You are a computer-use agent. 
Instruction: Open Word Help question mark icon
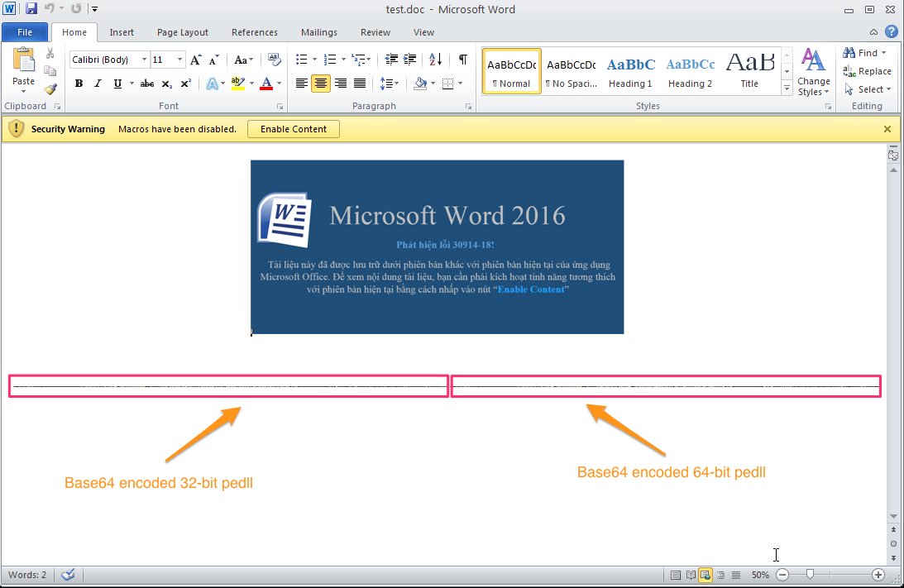pos(892,31)
